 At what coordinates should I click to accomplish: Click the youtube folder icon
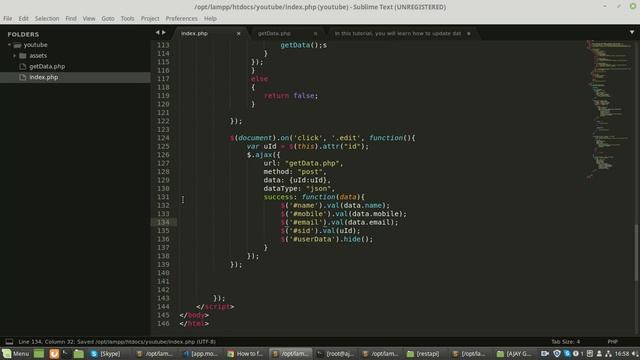(17, 45)
